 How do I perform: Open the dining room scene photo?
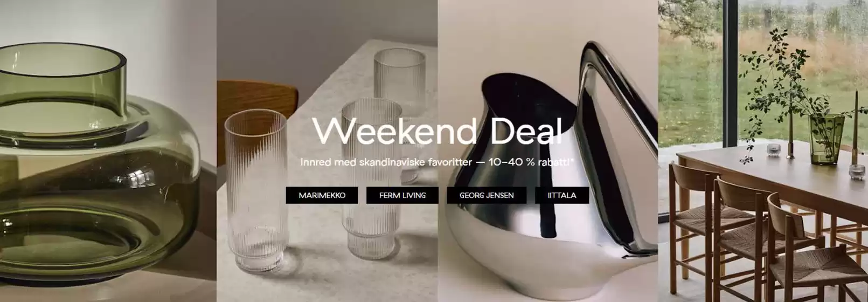(763, 151)
